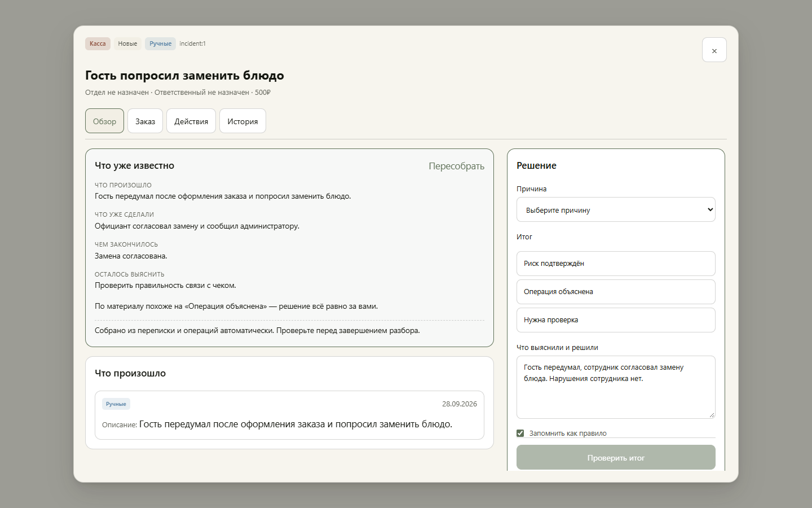Select the Операция объяснена outcome
This screenshot has height=508, width=812.
coord(616,292)
